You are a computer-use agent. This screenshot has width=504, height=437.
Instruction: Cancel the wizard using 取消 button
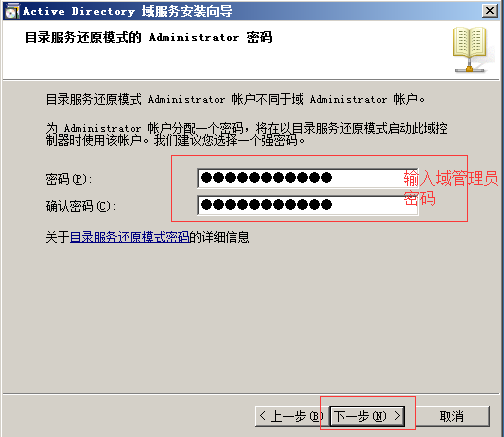click(x=451, y=416)
